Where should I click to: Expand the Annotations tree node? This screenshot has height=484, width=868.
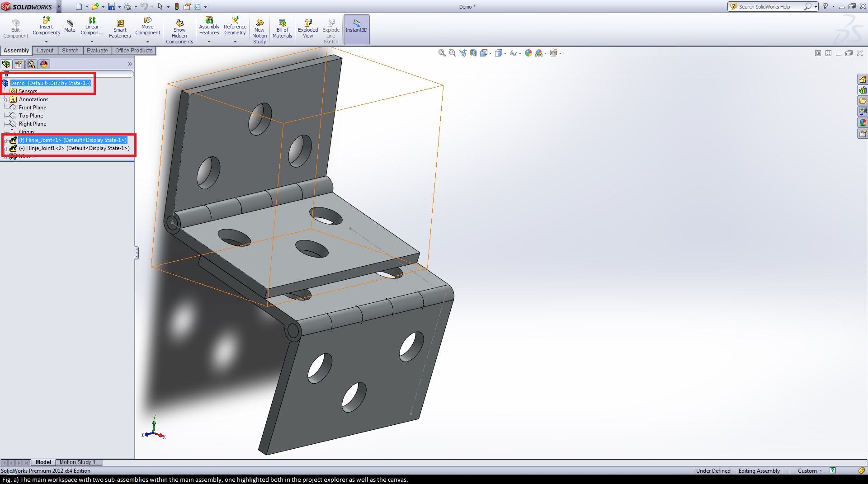pos(5,99)
